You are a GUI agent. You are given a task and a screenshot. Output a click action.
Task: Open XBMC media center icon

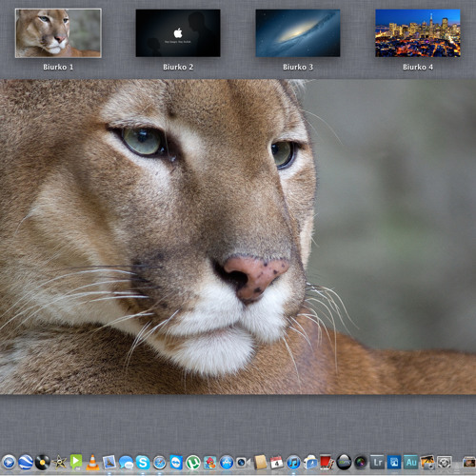pos(344,463)
